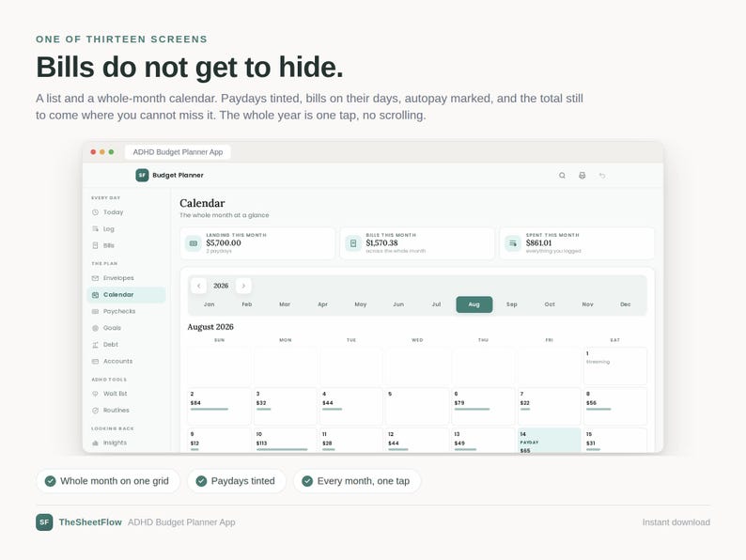
Task: Click the TheSheetFlow brand link
Action: (x=90, y=521)
